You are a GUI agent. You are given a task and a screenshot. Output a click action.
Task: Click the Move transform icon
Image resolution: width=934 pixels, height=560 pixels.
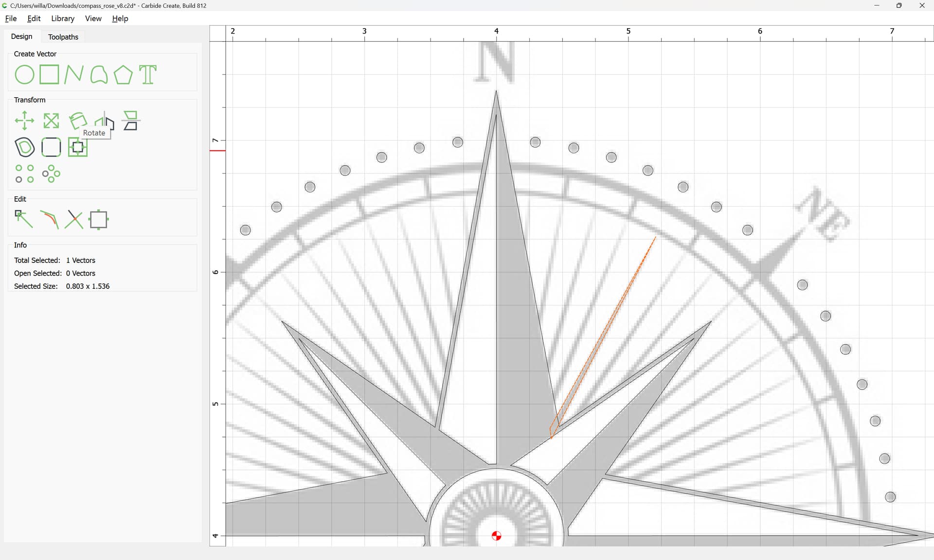[x=24, y=121]
